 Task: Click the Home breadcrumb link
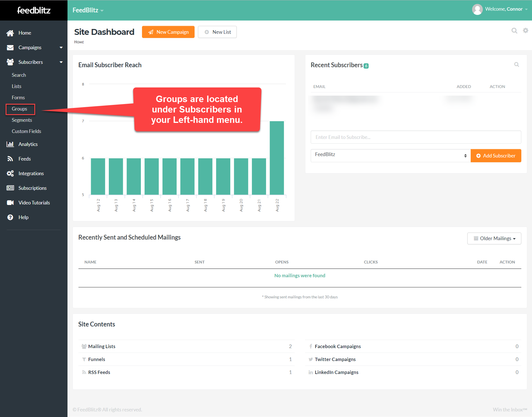pos(79,42)
